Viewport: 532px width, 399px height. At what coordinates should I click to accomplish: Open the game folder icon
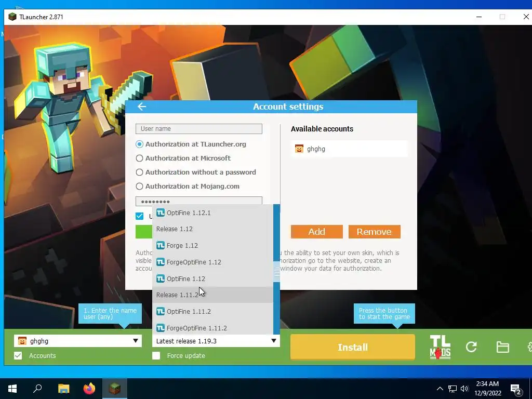(502, 347)
